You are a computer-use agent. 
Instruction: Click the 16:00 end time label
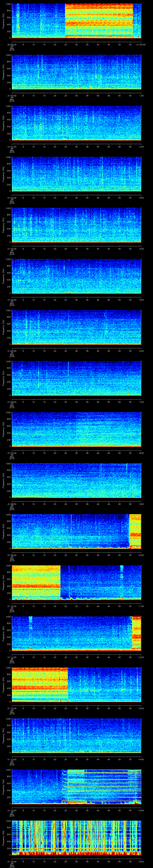point(141,861)
